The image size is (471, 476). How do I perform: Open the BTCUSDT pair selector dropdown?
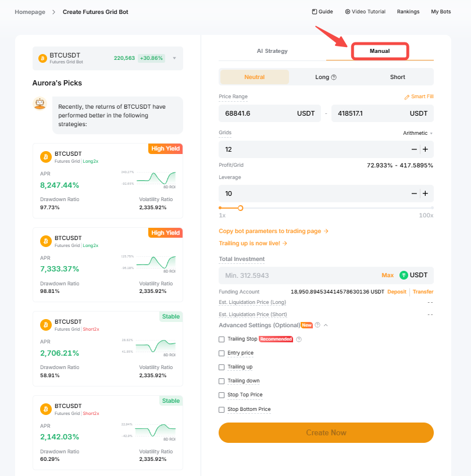click(x=174, y=58)
